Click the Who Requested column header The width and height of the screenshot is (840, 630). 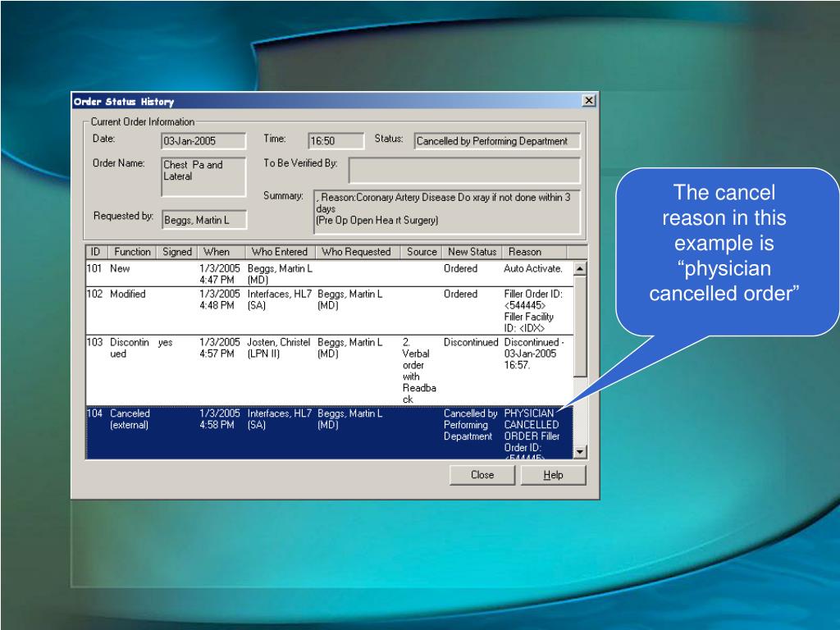pos(356,252)
